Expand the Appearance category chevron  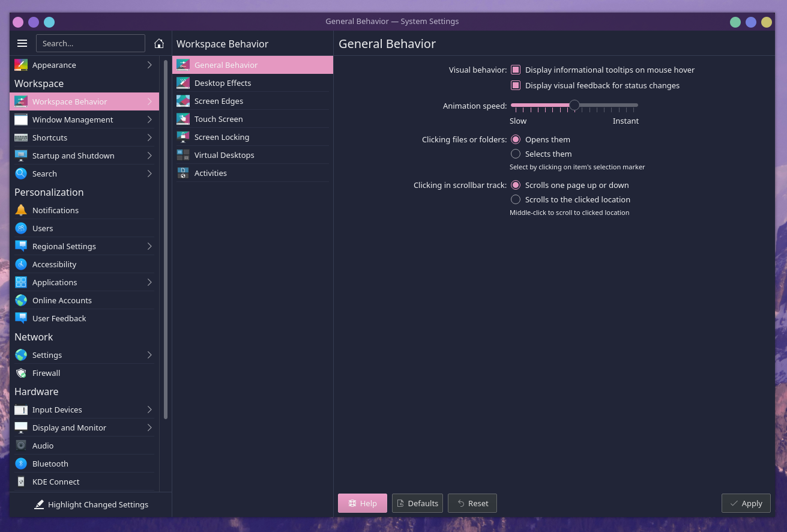149,65
